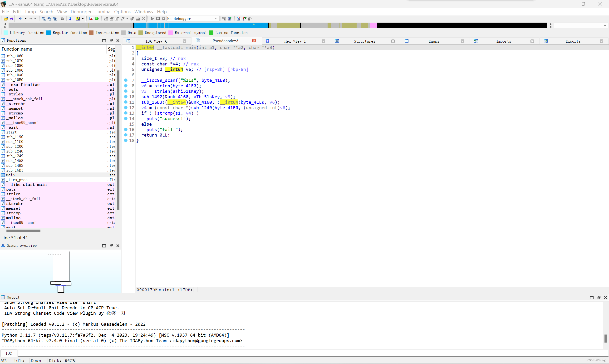Open the dropdown right of navigation band
609x364 pixels.
coord(605,25)
